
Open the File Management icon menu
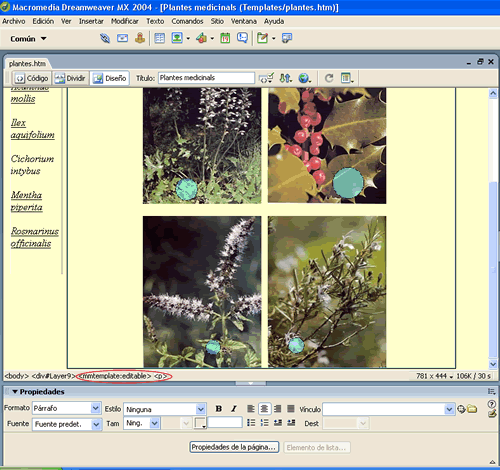coord(286,78)
